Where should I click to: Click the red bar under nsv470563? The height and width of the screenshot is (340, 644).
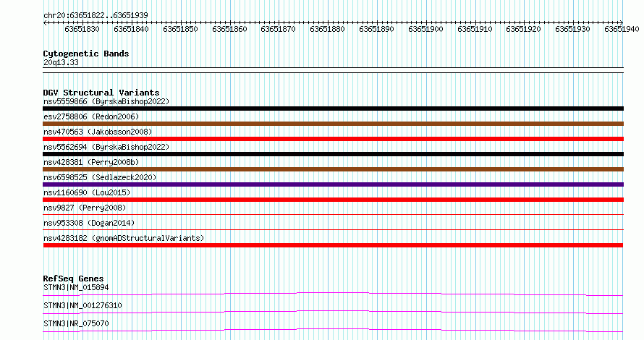(333, 139)
